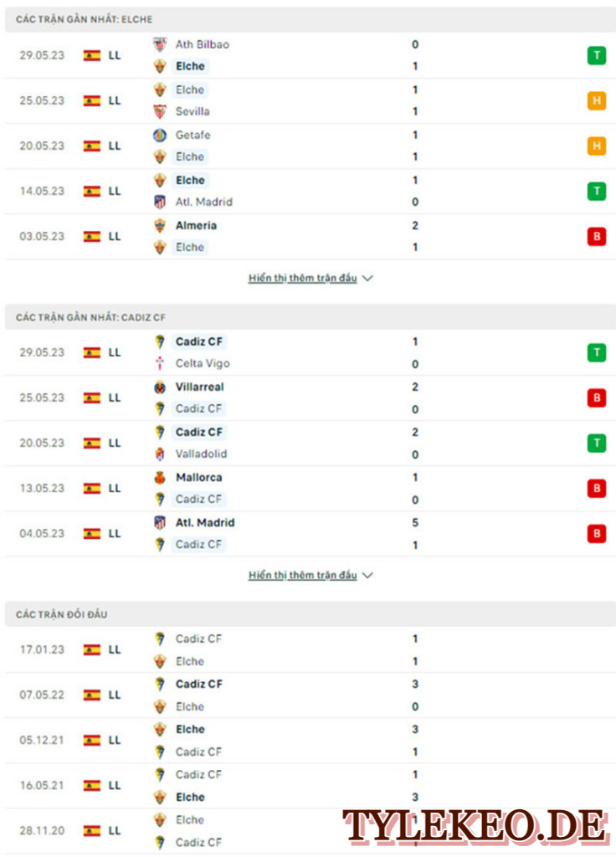Click the Mallorca club crest icon
Viewport: 616px width, 857px height.
pyautogui.click(x=159, y=477)
